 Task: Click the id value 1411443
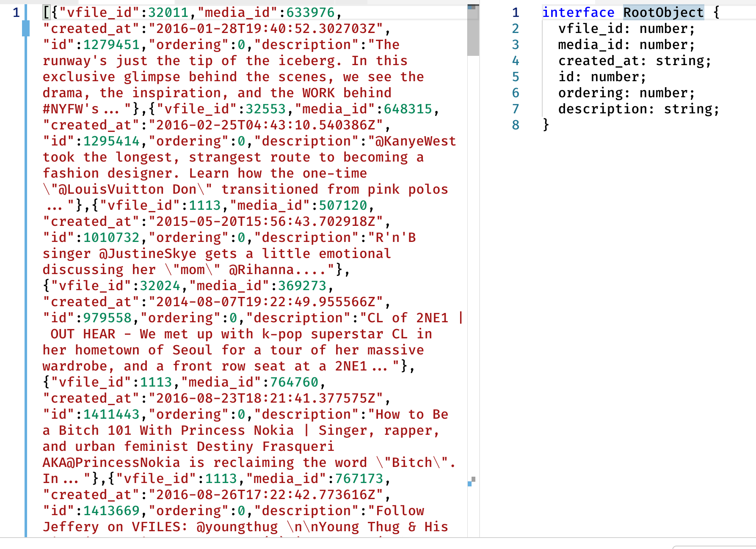pos(111,414)
